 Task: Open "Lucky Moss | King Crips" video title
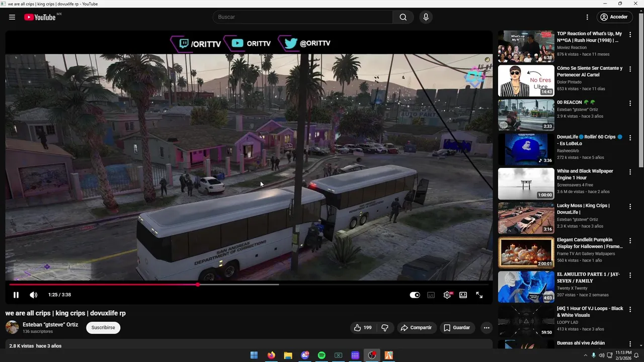pos(583,209)
